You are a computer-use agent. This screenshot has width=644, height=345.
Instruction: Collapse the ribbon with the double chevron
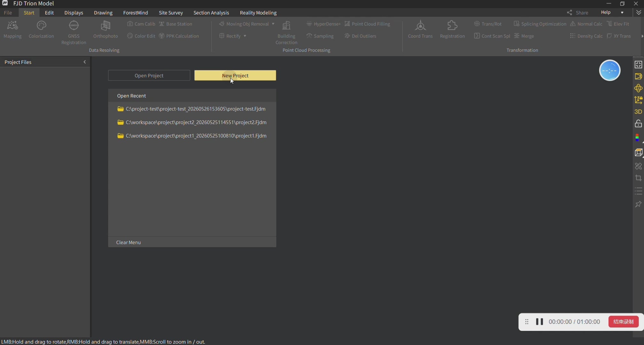click(x=639, y=12)
